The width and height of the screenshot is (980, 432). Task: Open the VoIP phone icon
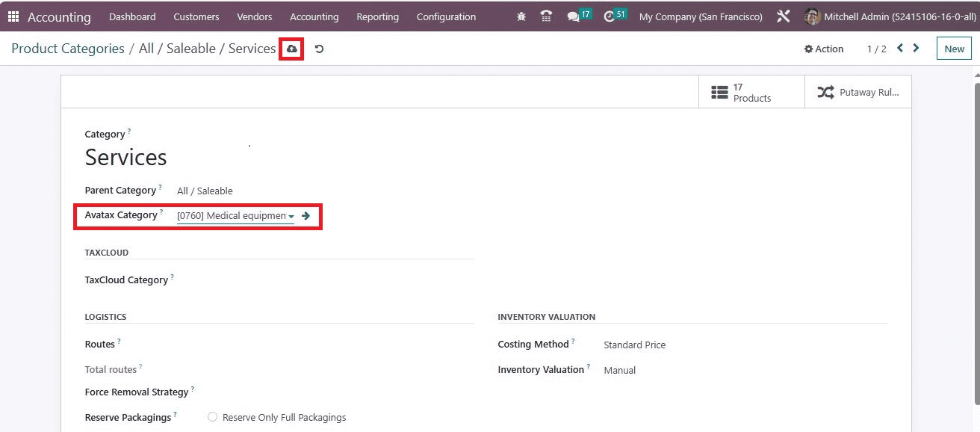[546, 16]
